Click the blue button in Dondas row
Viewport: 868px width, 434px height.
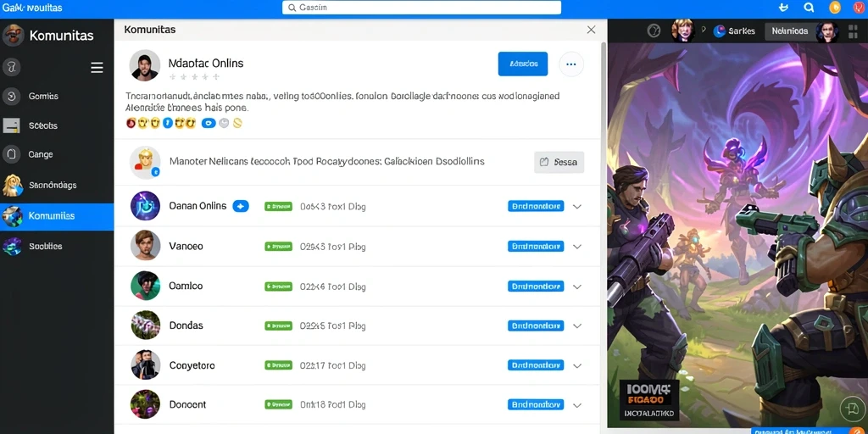click(x=536, y=325)
